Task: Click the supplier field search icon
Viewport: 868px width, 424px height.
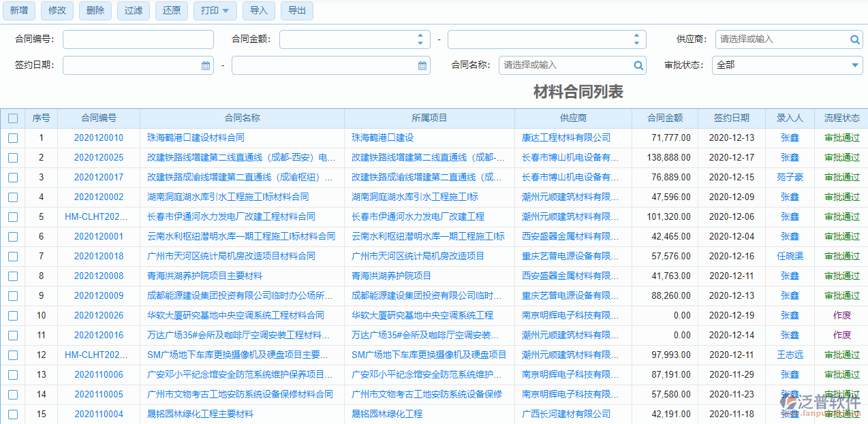Action: (855, 39)
